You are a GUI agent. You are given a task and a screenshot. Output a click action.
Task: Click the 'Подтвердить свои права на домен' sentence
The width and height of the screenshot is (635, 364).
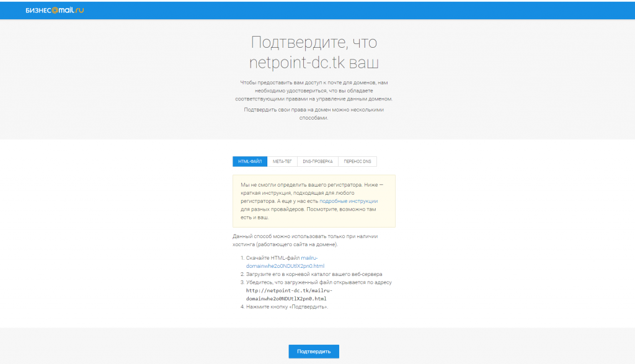click(x=313, y=113)
